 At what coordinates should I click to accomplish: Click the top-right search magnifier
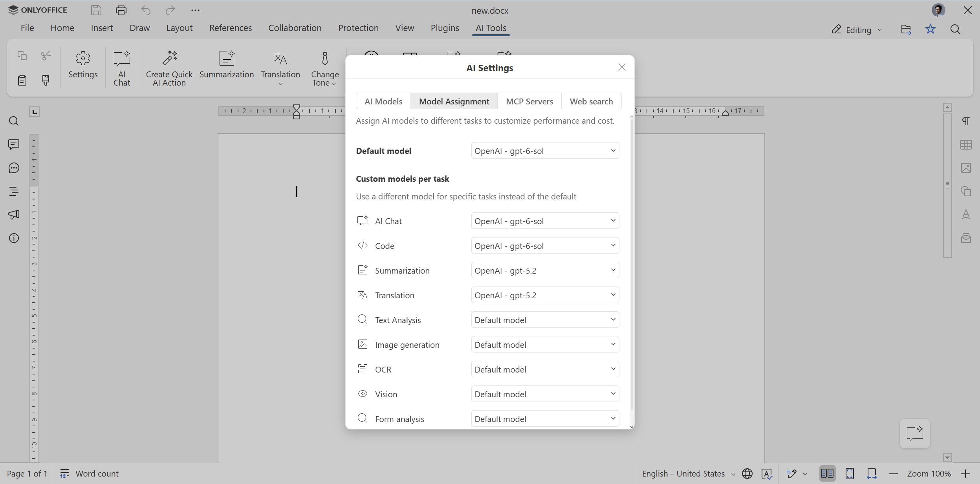point(955,29)
